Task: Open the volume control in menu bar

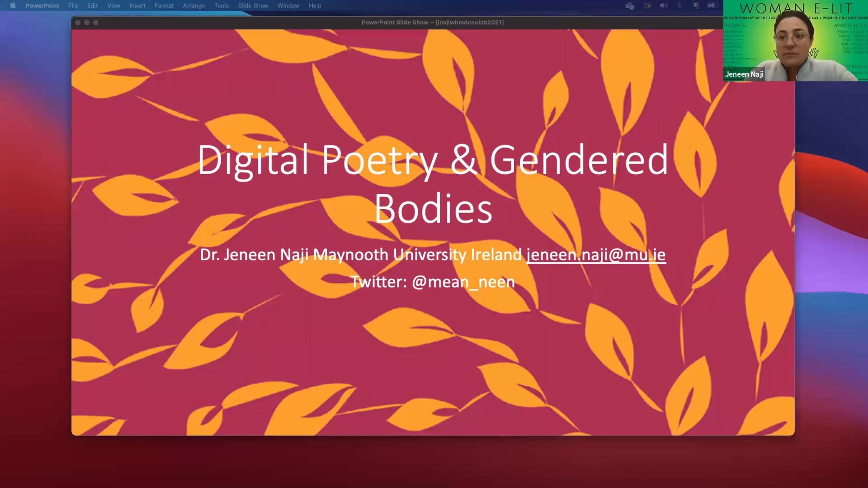Action: [x=663, y=5]
